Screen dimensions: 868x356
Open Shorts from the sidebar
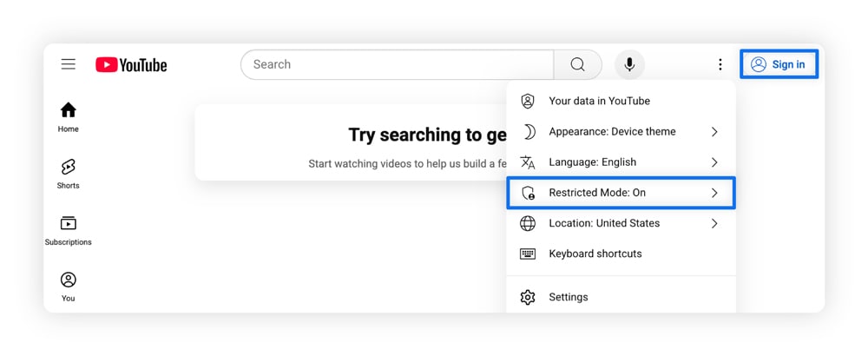click(68, 174)
